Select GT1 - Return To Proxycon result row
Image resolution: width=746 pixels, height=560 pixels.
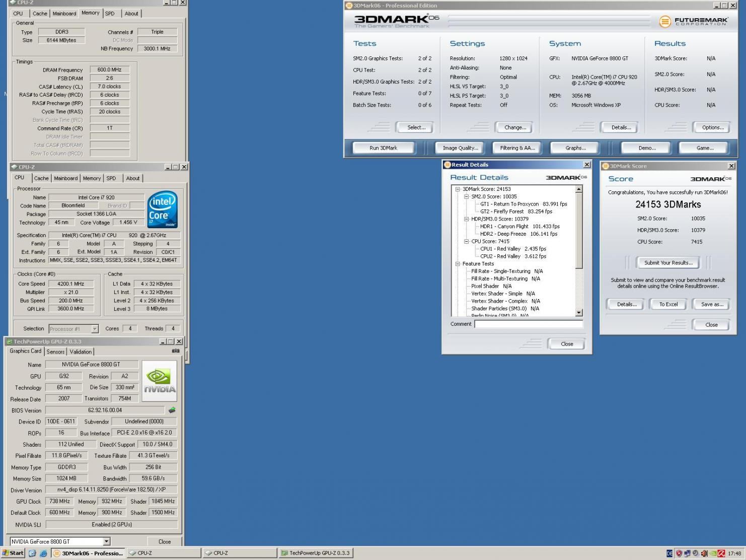(x=524, y=204)
